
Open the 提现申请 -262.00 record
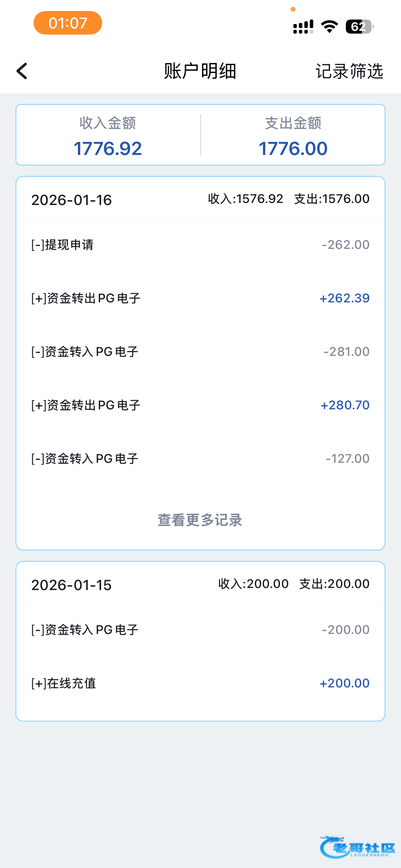coord(200,245)
